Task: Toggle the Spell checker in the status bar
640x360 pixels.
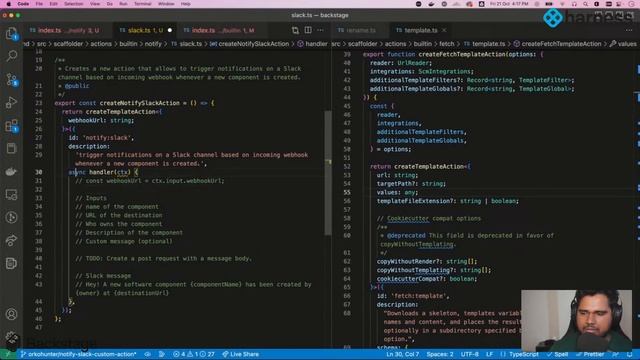Action: pyautogui.click(x=558, y=354)
